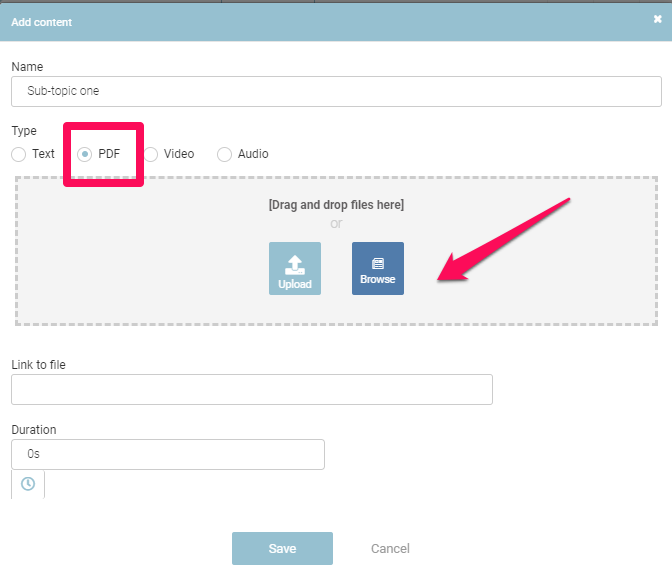Viewport: 672px width, 569px height.
Task: Click the Name field label
Action: click(27, 67)
